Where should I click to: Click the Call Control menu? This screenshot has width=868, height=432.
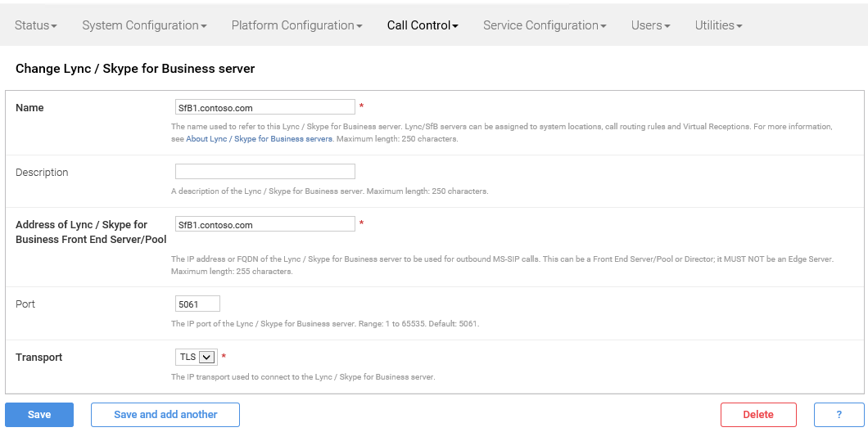(x=423, y=25)
